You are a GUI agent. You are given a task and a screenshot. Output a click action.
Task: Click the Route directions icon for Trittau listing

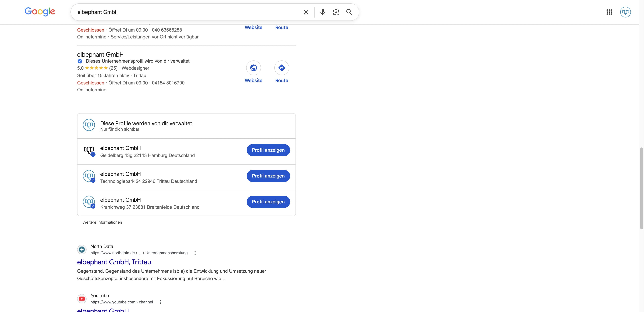[x=282, y=68]
